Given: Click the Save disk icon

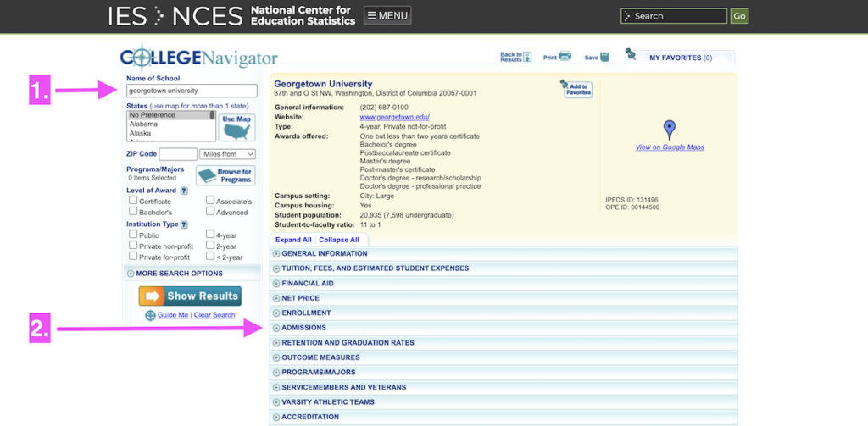Looking at the screenshot, I should pos(604,57).
